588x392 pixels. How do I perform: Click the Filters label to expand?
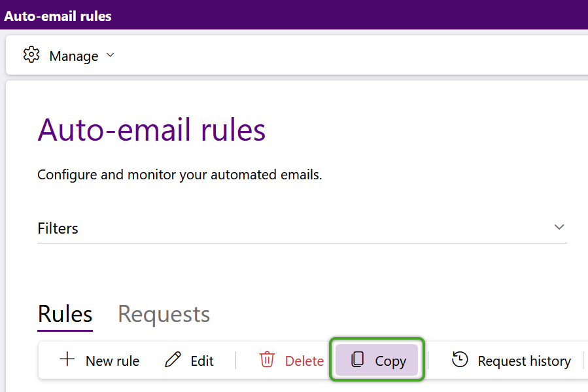pyautogui.click(x=58, y=228)
